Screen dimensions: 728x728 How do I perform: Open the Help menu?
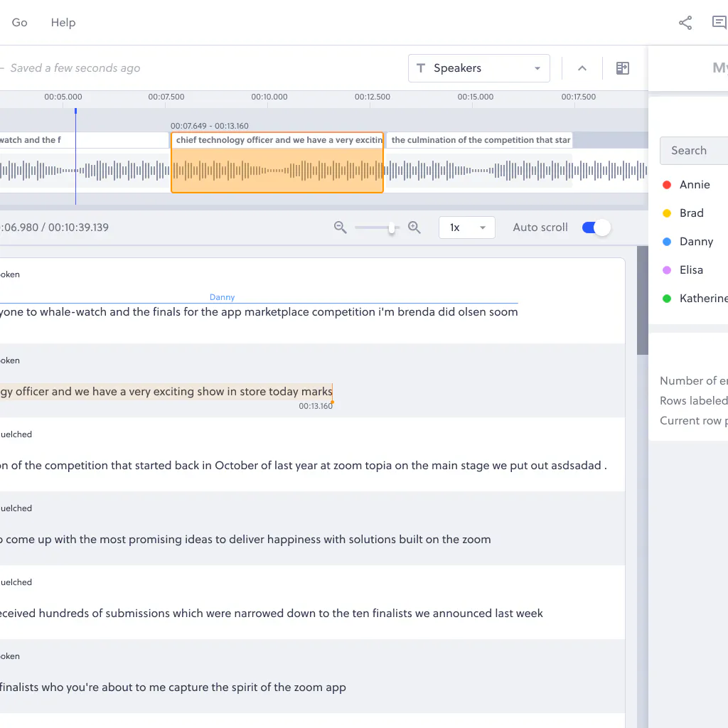[x=63, y=23]
